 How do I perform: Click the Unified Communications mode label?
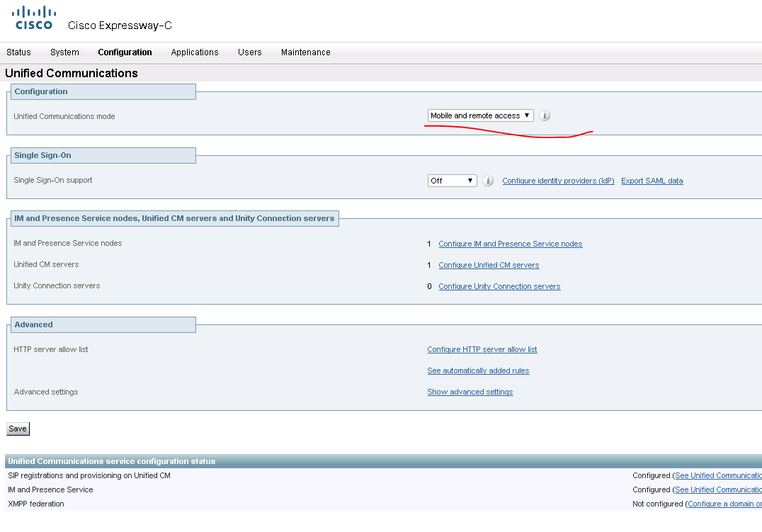64,117
